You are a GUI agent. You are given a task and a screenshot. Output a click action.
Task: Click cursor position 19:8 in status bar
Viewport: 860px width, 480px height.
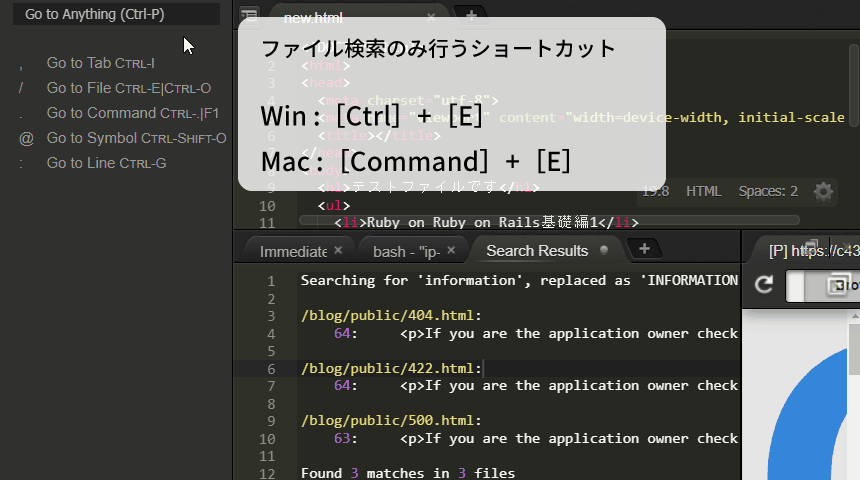(656, 191)
